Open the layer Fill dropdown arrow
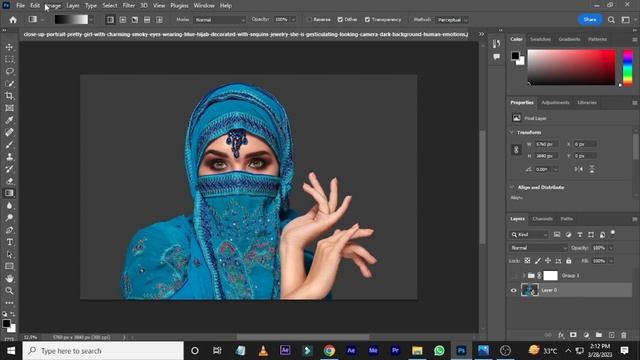 coord(611,261)
